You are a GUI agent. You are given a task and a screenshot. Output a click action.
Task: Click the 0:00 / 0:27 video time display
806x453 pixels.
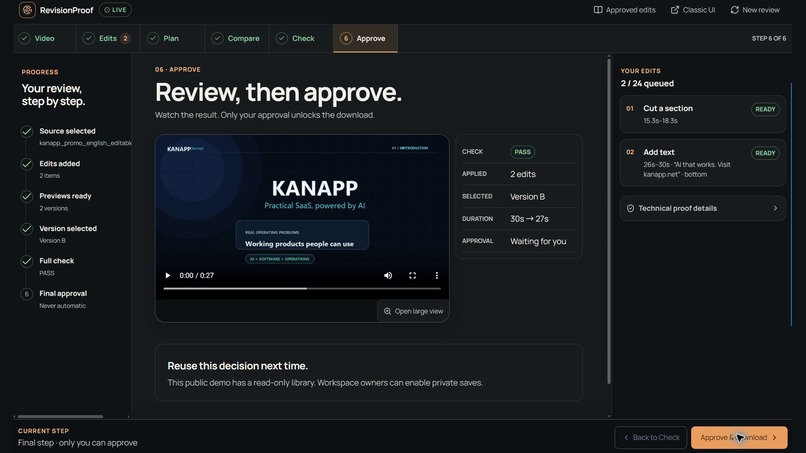click(196, 276)
